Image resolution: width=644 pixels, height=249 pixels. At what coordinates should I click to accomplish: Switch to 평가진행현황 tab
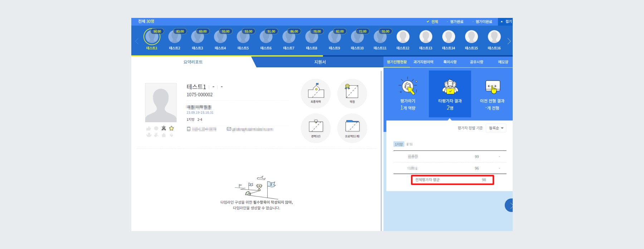[x=397, y=62]
